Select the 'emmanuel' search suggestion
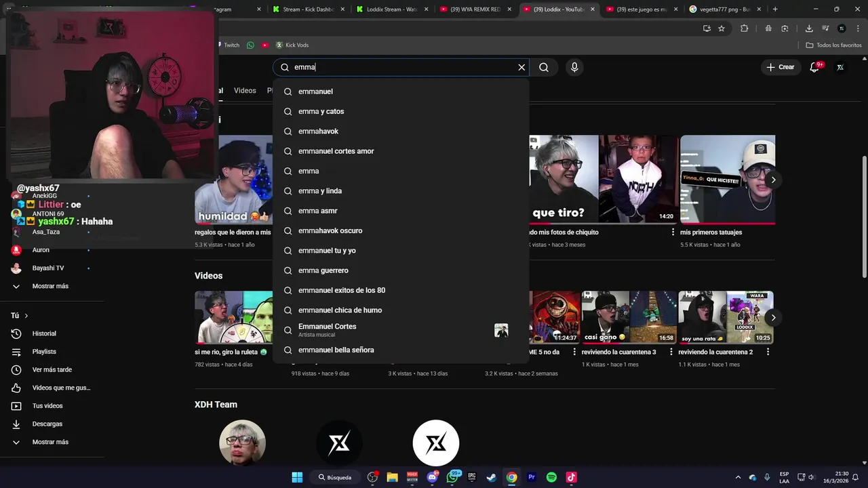The width and height of the screenshot is (868, 488). pyautogui.click(x=401, y=91)
